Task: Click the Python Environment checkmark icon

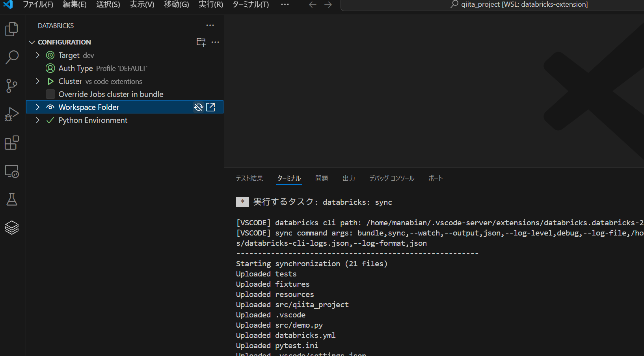Action: click(x=50, y=120)
